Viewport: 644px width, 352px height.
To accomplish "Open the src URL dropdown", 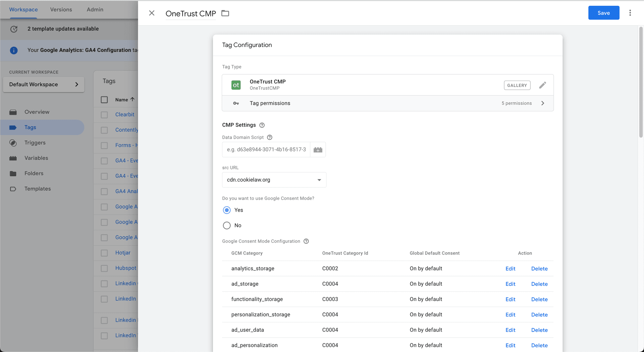I will tap(274, 180).
